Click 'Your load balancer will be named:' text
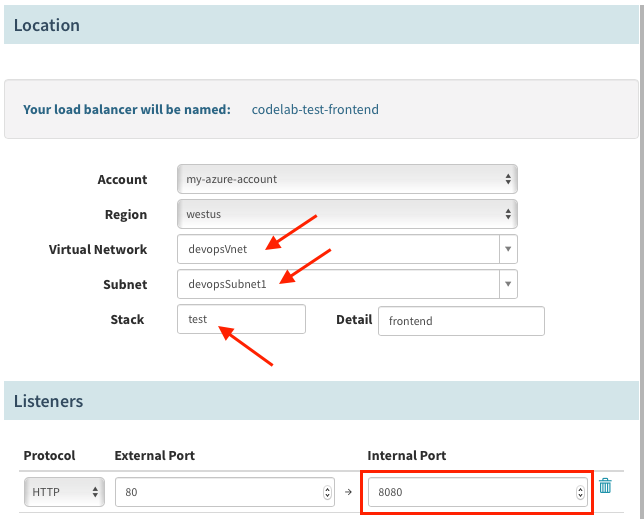644x519 pixels. click(127, 109)
